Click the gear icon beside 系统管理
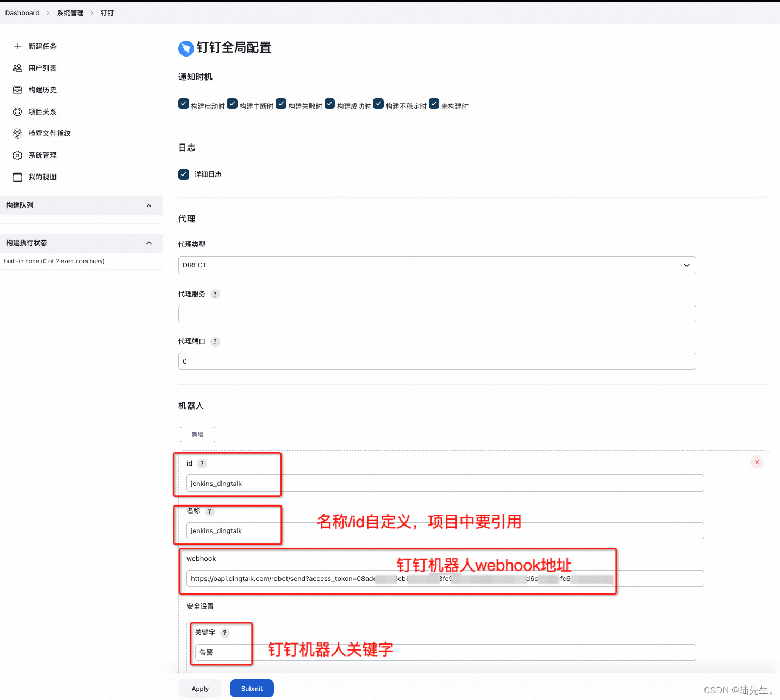The image size is (780, 700). pyautogui.click(x=17, y=155)
